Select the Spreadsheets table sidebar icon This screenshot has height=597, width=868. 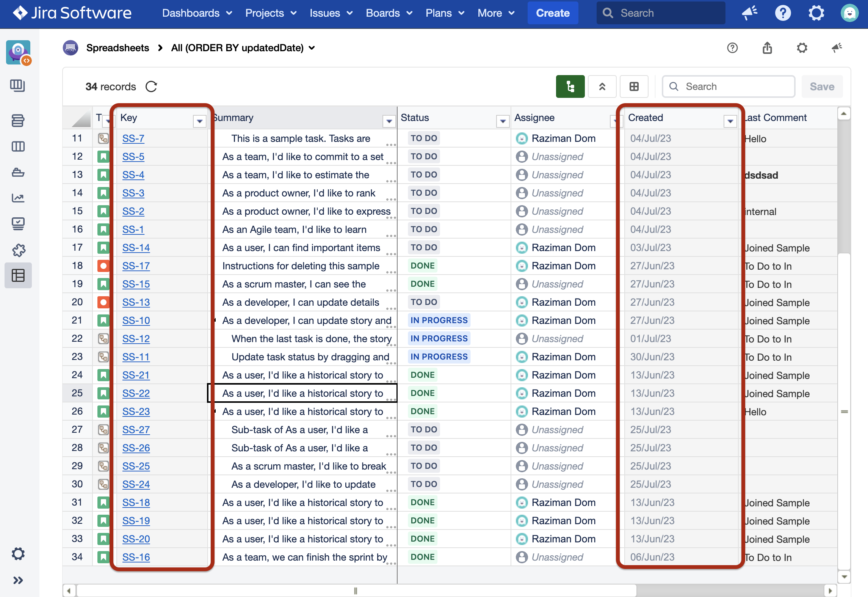coord(18,275)
